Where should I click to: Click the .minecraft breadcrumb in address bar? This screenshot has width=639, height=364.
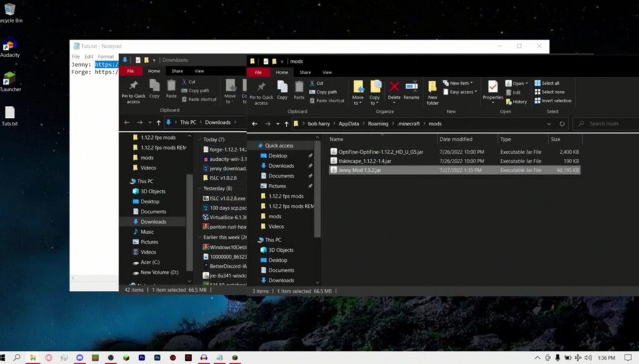(408, 124)
